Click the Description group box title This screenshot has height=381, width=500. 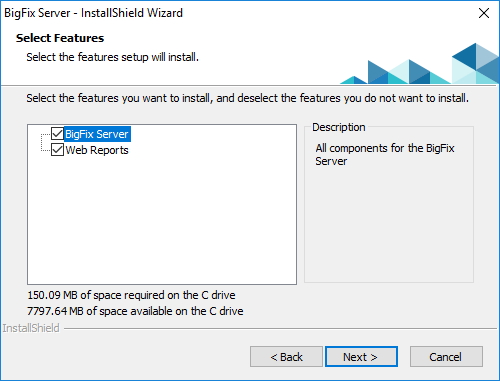[x=339, y=127]
